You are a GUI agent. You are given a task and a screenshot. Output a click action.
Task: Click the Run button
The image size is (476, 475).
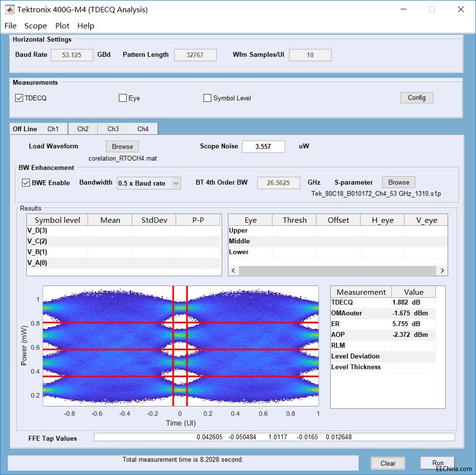coord(437,463)
